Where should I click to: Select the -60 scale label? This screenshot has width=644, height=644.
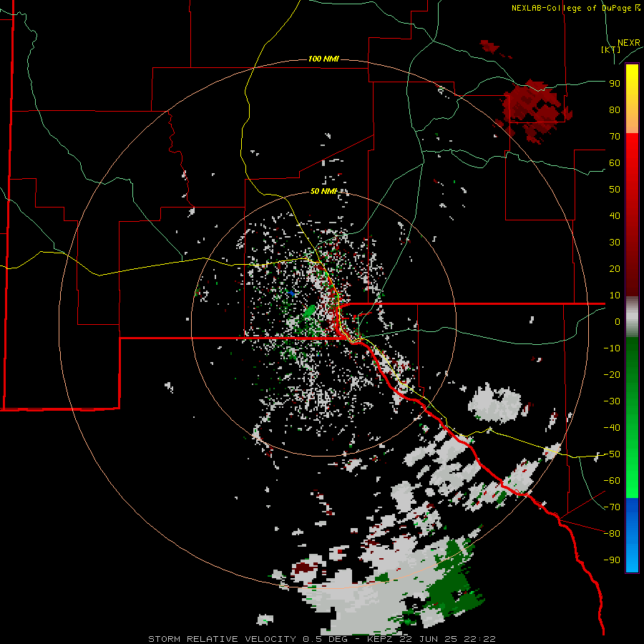point(612,481)
